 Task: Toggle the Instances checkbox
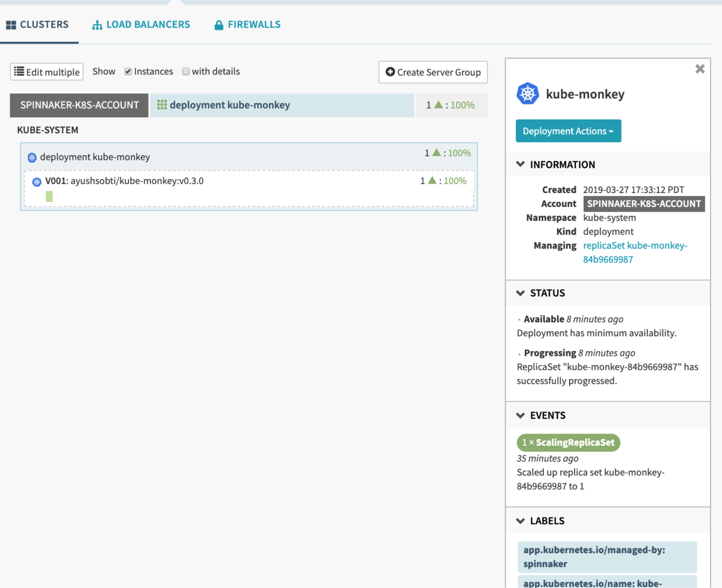[x=128, y=72]
